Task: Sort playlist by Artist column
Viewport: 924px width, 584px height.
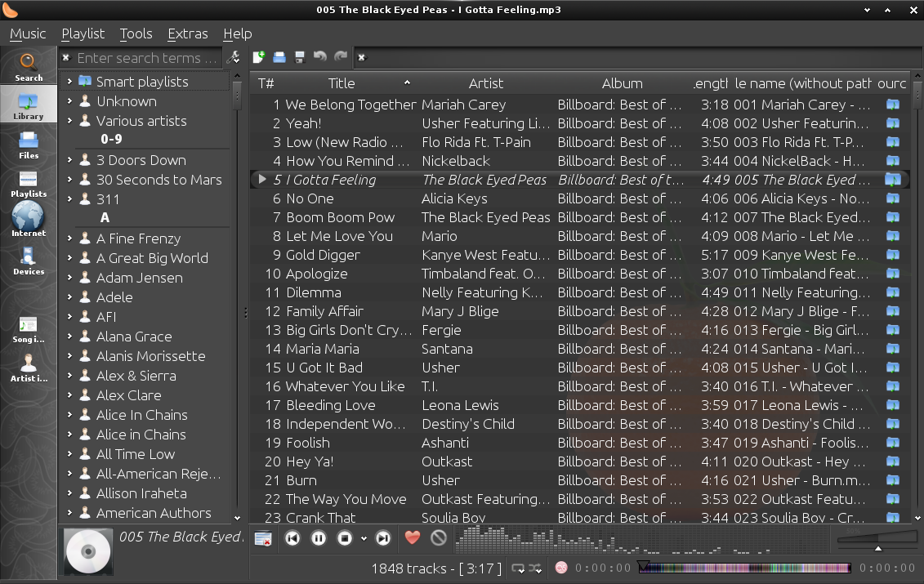Action: (x=485, y=83)
